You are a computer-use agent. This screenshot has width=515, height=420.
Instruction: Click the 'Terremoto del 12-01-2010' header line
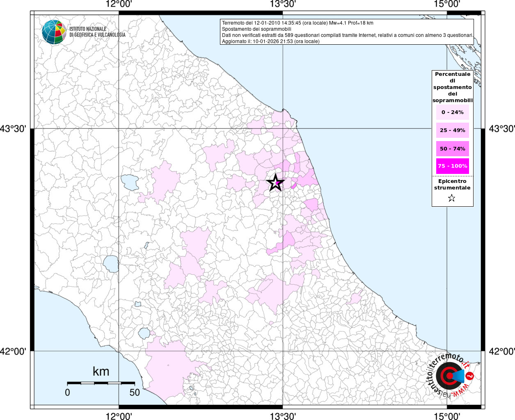pos(298,23)
